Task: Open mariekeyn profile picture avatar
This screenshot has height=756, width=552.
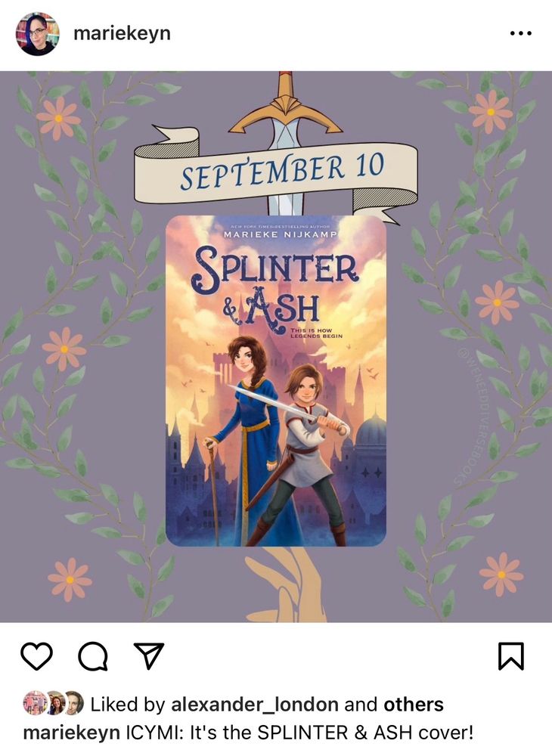Action: click(x=38, y=34)
